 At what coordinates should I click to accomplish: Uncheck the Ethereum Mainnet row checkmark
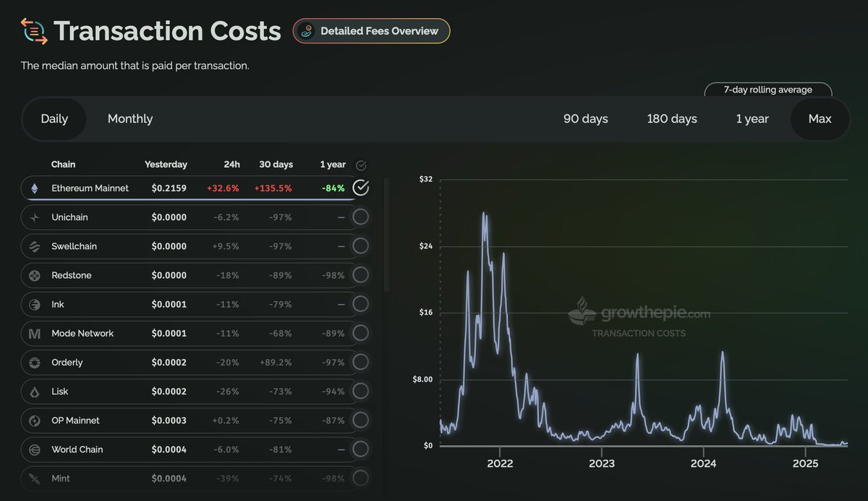click(x=360, y=188)
